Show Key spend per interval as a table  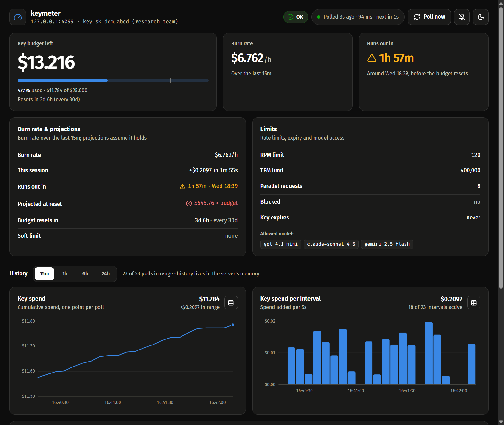474,303
